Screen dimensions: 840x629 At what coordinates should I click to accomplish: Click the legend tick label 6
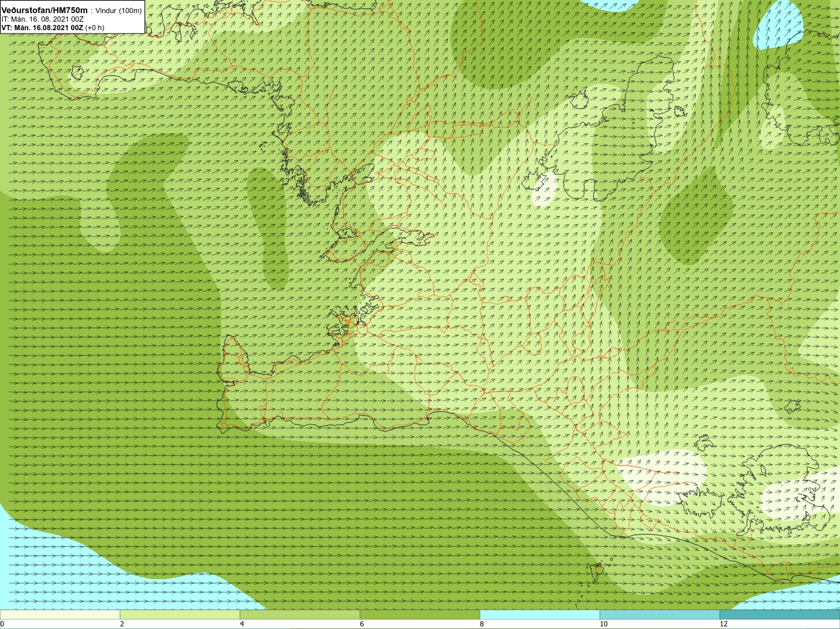pyautogui.click(x=362, y=624)
